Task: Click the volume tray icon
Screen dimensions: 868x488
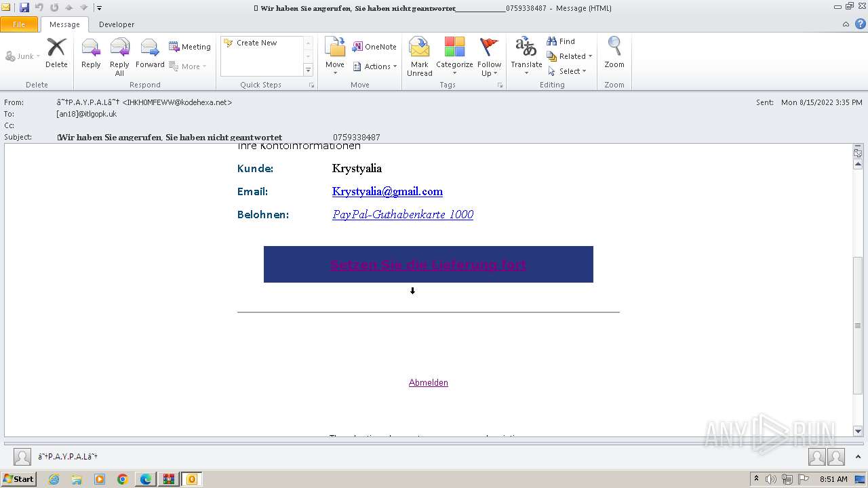Action: (771, 479)
